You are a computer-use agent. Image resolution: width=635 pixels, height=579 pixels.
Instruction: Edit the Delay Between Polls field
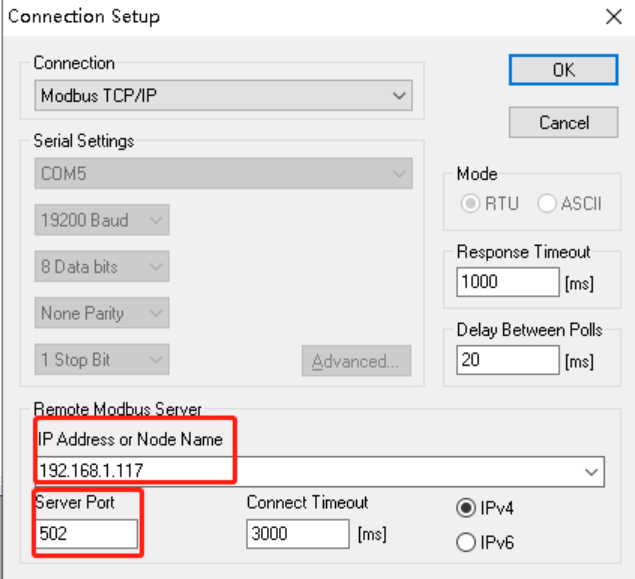pyautogui.click(x=508, y=360)
